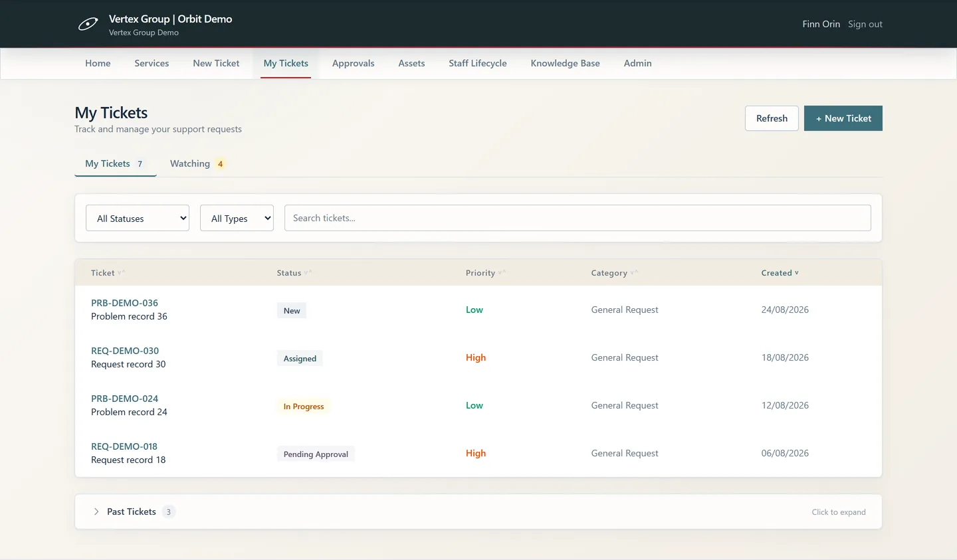The height and width of the screenshot is (560, 957).
Task: Open the Services nav item
Action: [x=152, y=63]
